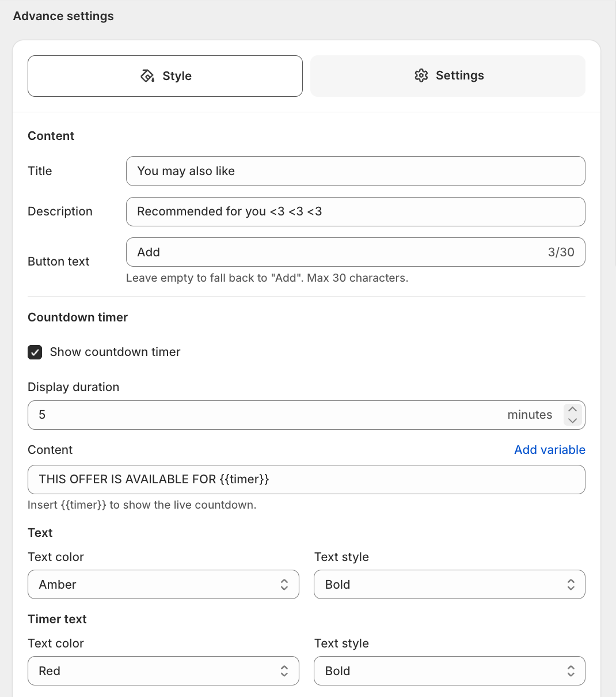
Task: Click the 'Insert {{timer}}' helper text
Action: pos(142,505)
